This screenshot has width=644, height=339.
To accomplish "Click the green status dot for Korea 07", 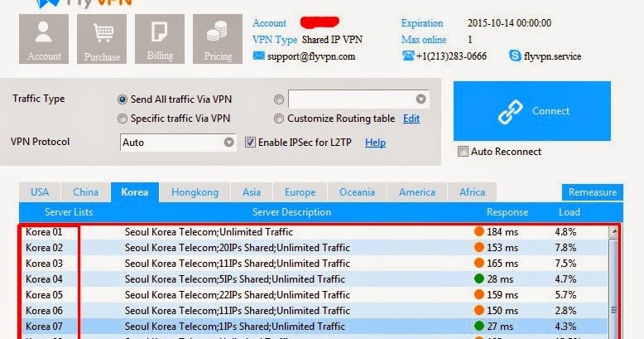I will coord(479,326).
